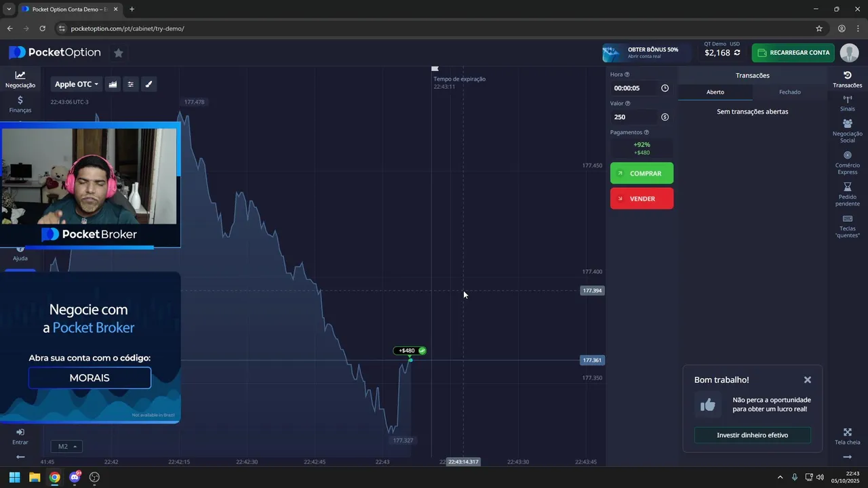Open chart indicators settings
This screenshot has height=488, width=868.
(131, 84)
